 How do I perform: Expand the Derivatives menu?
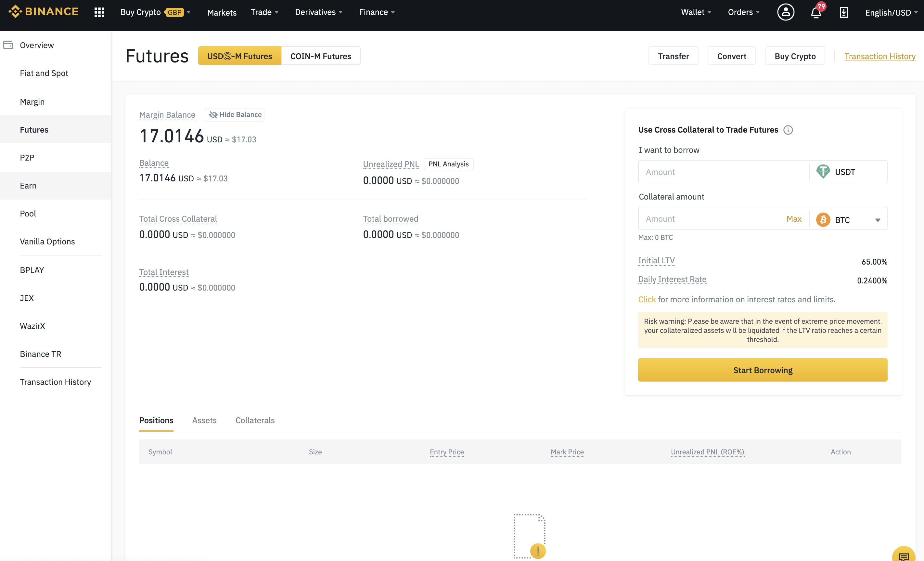(318, 12)
